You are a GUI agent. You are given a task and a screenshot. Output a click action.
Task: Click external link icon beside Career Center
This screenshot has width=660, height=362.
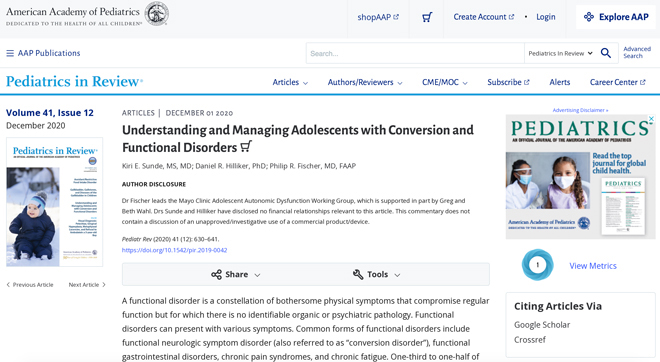click(x=643, y=83)
